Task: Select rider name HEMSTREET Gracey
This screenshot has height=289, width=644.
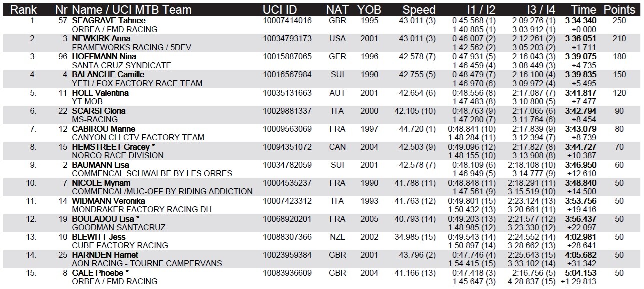Action: (111, 147)
